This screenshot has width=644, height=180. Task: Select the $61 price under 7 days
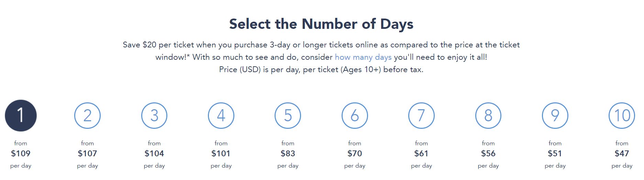coord(421,154)
